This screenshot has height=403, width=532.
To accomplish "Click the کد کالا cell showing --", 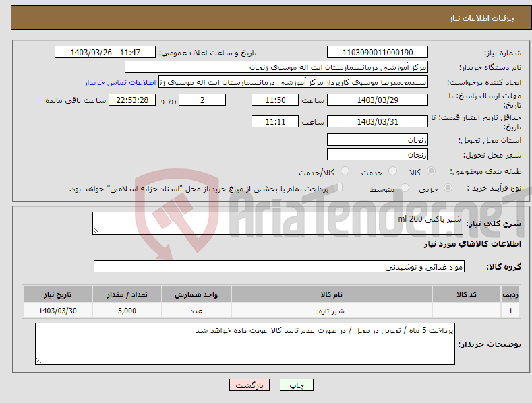I will pyautogui.click(x=467, y=311).
